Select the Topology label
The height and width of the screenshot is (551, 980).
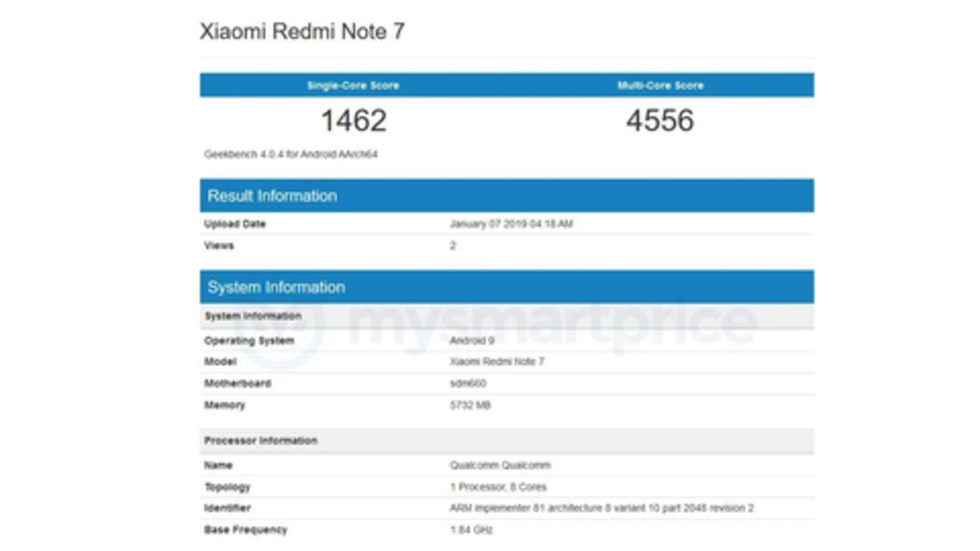click(227, 487)
